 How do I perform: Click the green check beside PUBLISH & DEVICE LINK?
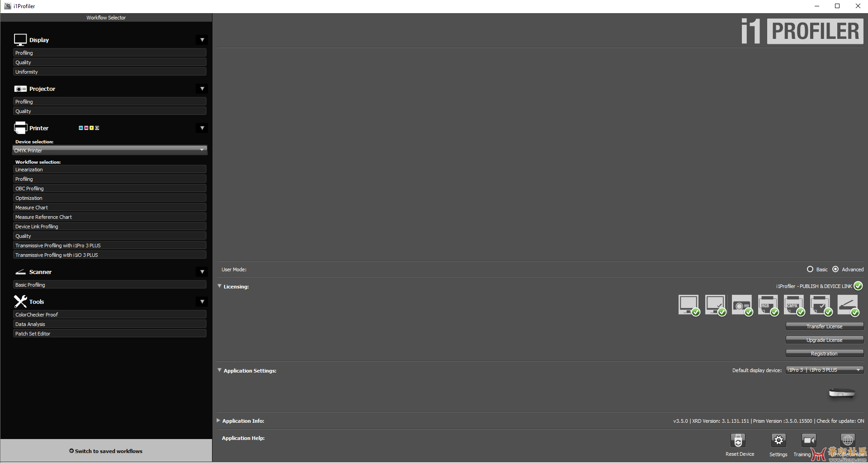[x=858, y=286]
